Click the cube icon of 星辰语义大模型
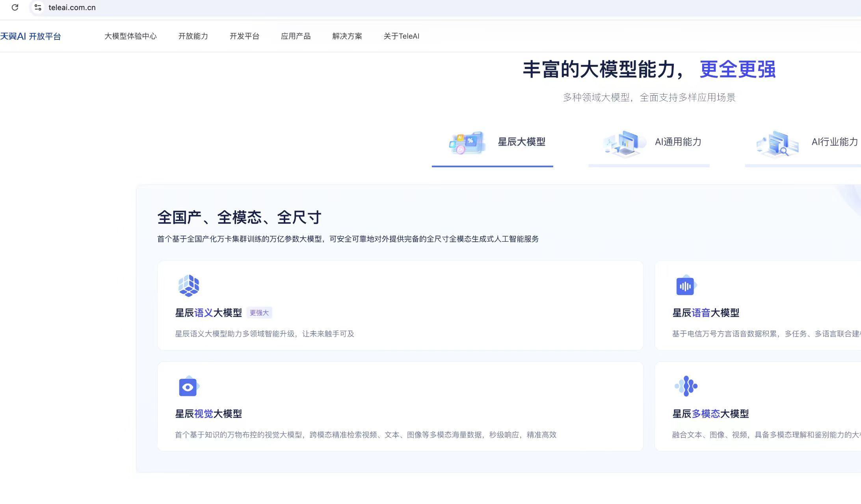861x504 pixels. 189,285
